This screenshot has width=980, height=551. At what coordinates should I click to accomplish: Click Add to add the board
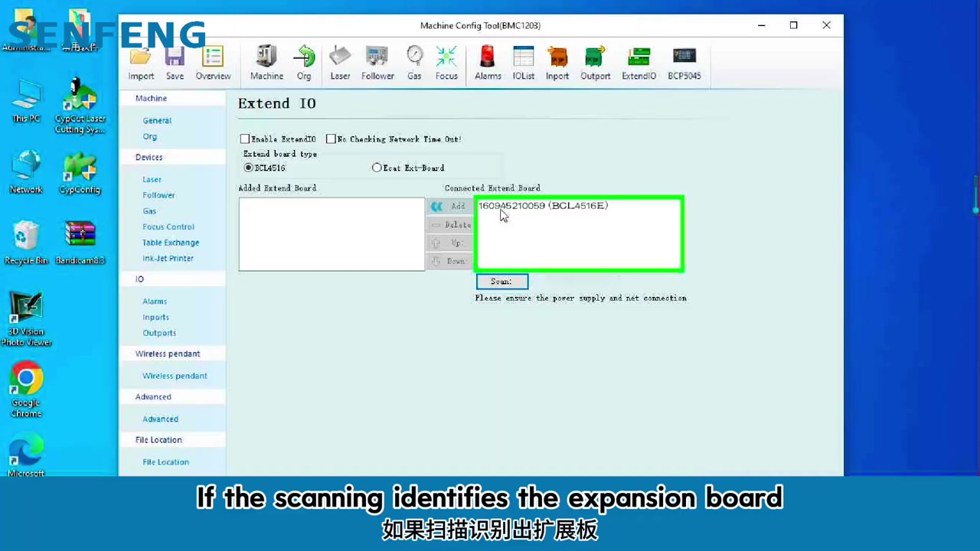pyautogui.click(x=449, y=206)
